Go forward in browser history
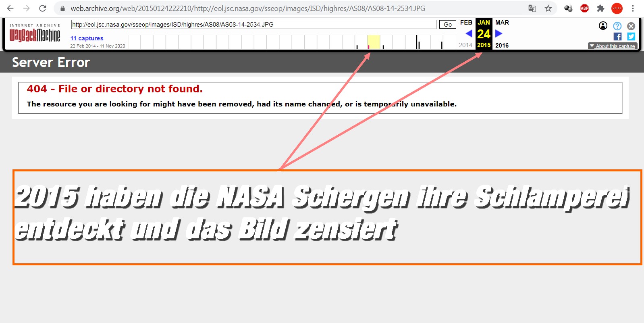Screen dimensions: 644x323 click(27, 8)
